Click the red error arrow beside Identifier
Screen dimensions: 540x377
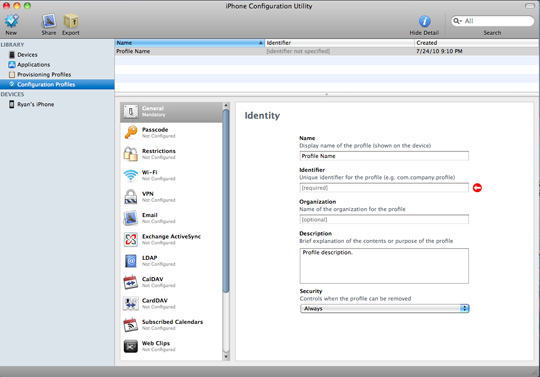(477, 188)
